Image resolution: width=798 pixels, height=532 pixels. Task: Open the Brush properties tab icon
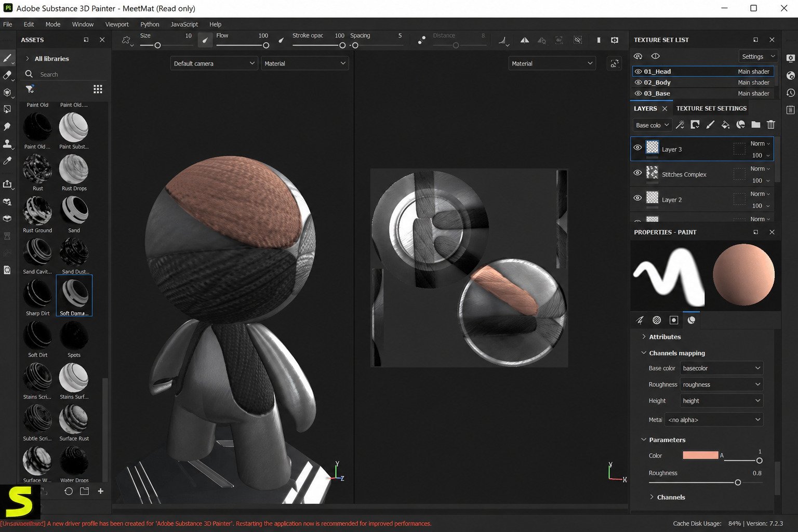point(640,320)
